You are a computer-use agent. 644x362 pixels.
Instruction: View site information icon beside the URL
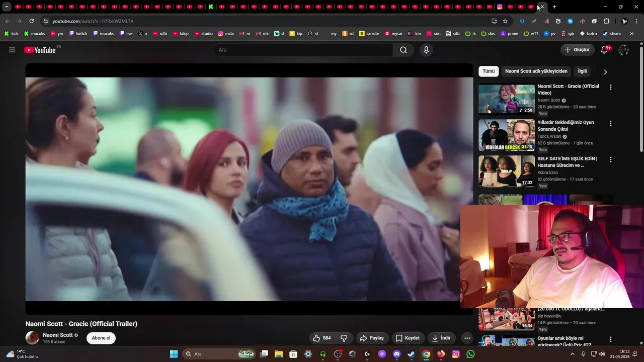click(x=46, y=21)
